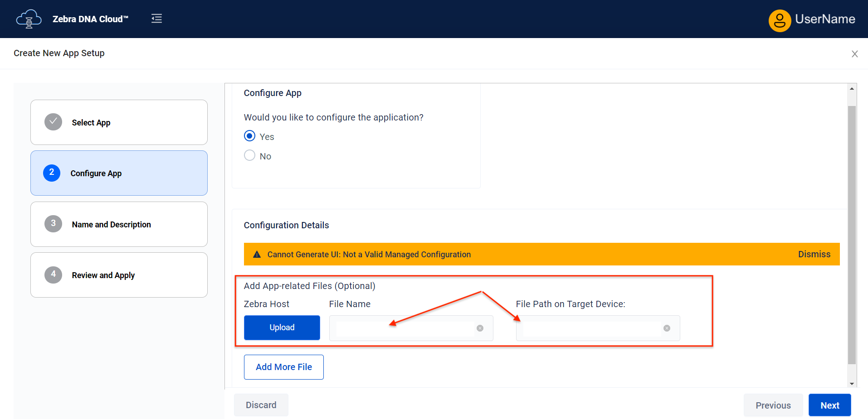
Task: Select the No radio button
Action: (x=249, y=155)
